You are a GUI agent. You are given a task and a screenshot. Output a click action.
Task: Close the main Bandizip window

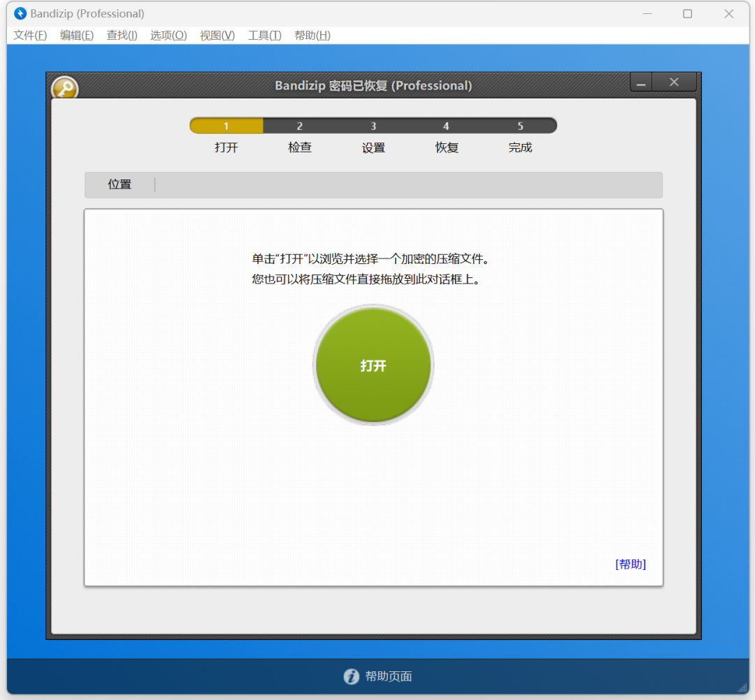tap(729, 13)
